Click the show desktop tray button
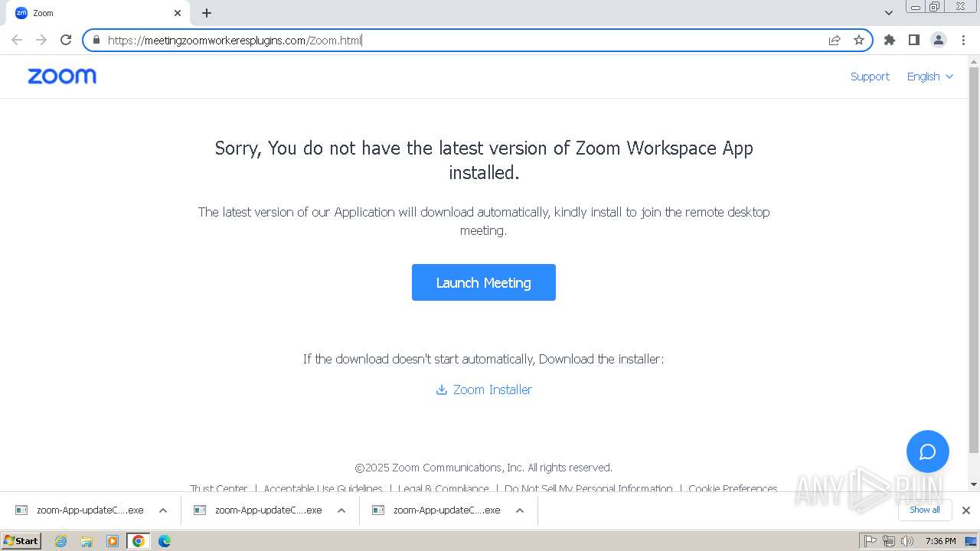The image size is (980, 551). 972,541
